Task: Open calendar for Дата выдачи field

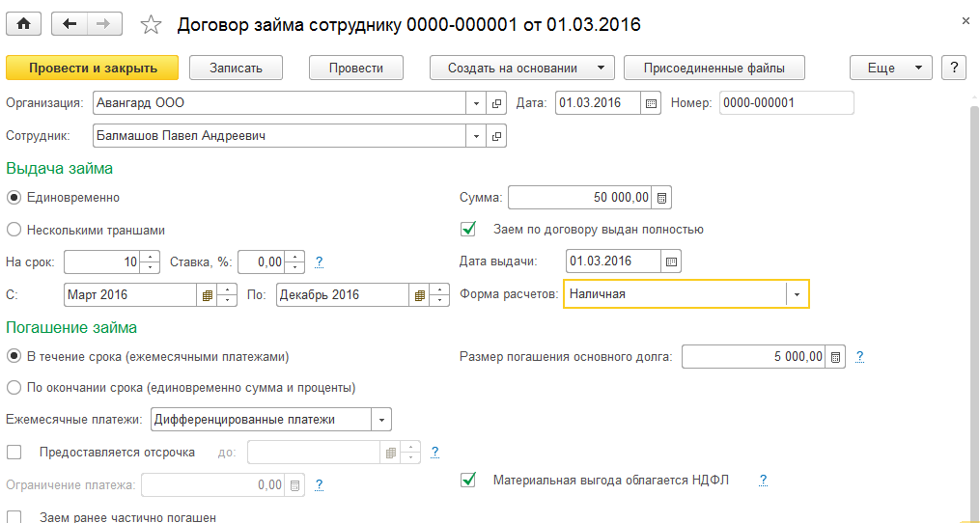Action: 672,261
